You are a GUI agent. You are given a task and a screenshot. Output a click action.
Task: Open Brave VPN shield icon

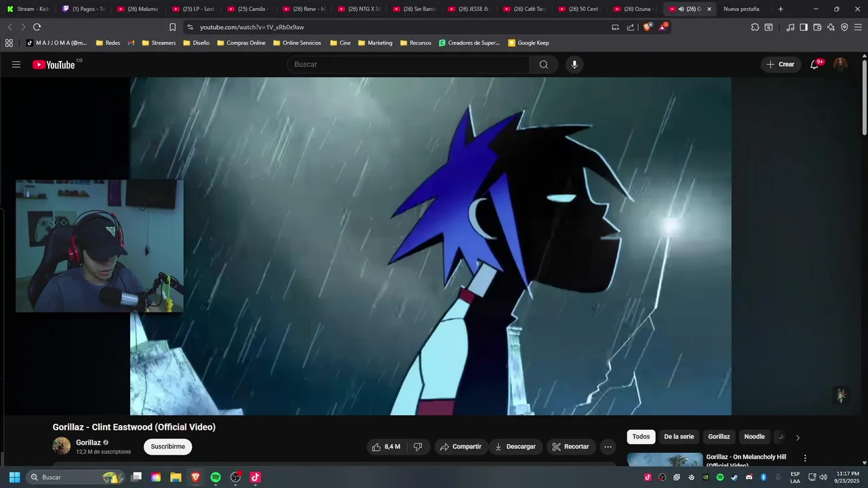click(x=844, y=27)
